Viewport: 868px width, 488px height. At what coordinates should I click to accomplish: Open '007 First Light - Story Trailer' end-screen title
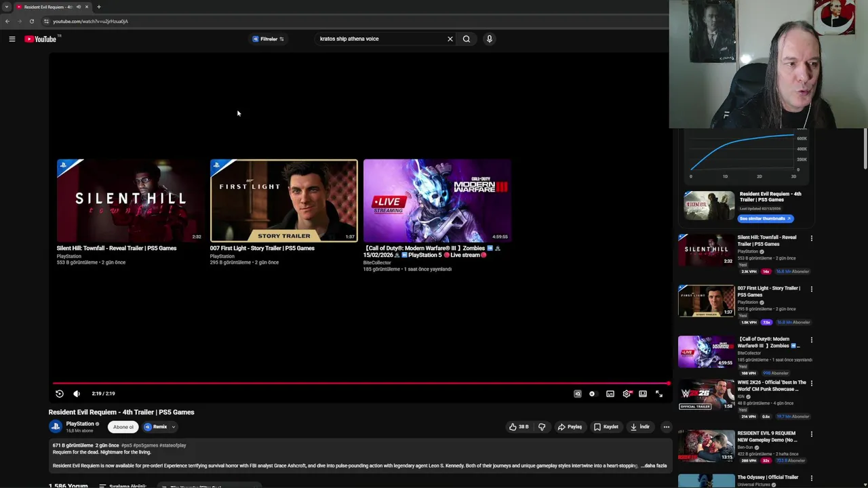tap(262, 248)
